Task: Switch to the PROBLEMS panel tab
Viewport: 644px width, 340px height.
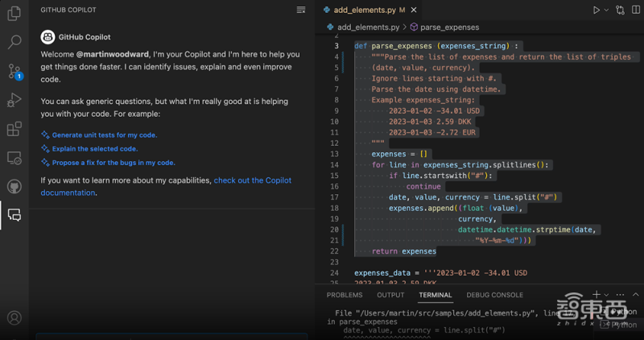Action: pos(345,295)
